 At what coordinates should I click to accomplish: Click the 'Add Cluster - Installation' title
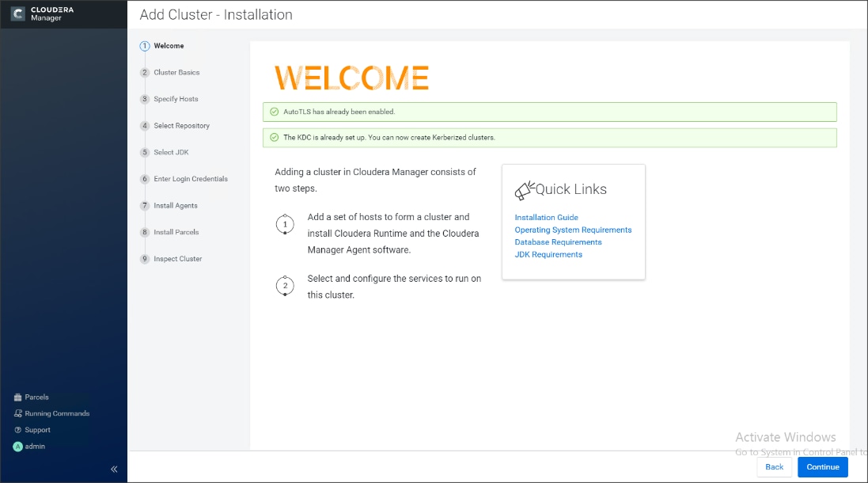216,15
